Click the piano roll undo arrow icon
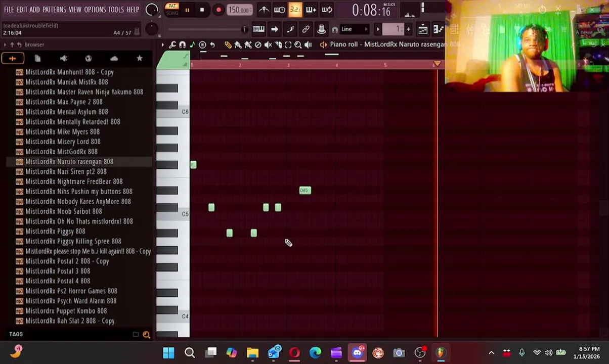Image resolution: width=609 pixels, height=364 pixels. coord(212,45)
